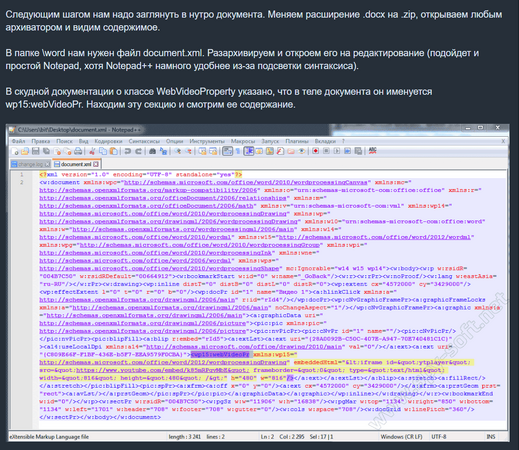
Task: Click the Save floppy disk icon
Action: (x=35, y=151)
